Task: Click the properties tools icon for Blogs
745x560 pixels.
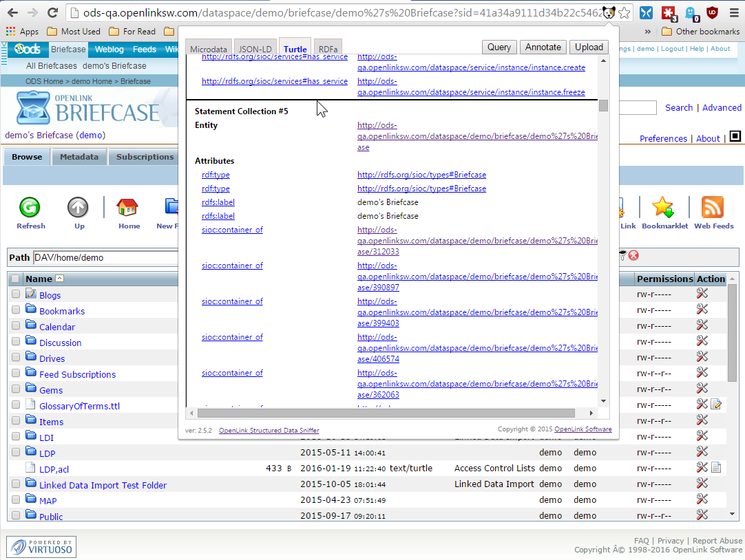Action: [702, 293]
